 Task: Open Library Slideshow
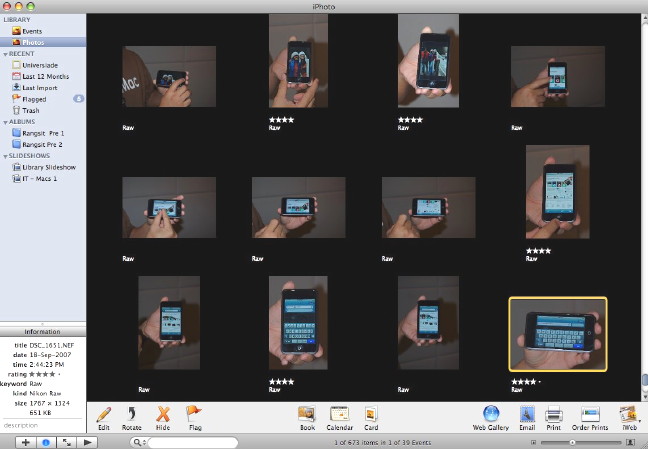tap(43, 167)
